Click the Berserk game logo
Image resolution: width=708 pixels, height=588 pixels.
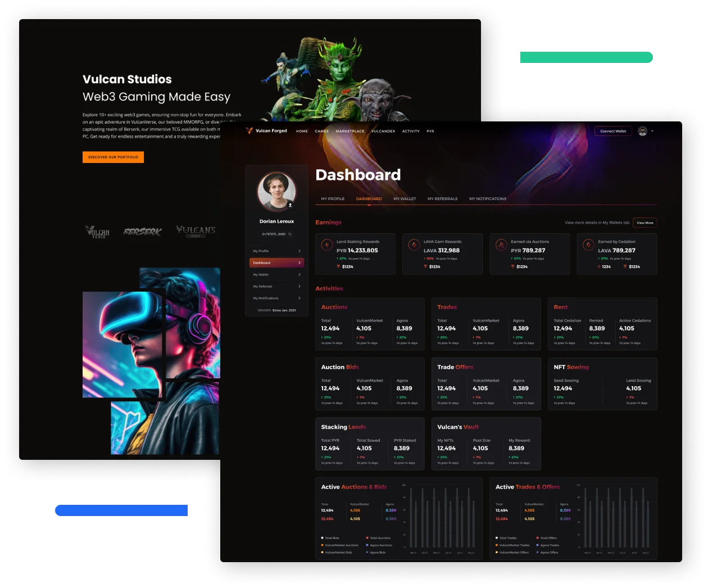pyautogui.click(x=143, y=232)
